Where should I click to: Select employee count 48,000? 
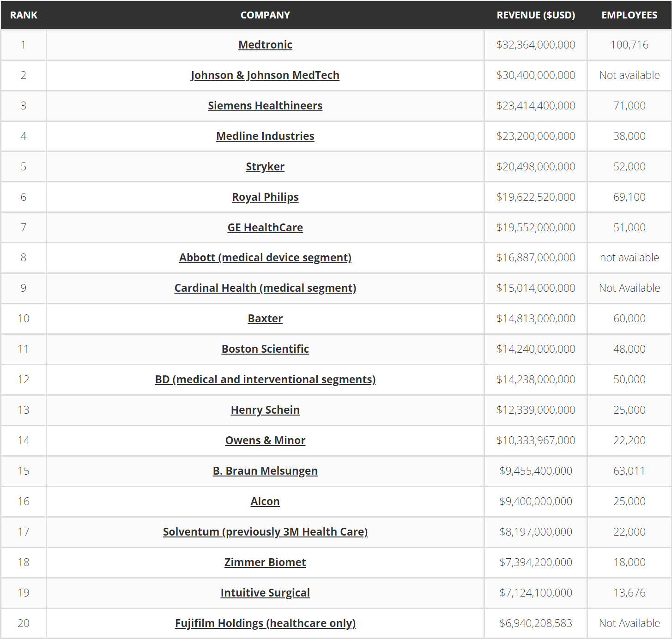click(630, 349)
